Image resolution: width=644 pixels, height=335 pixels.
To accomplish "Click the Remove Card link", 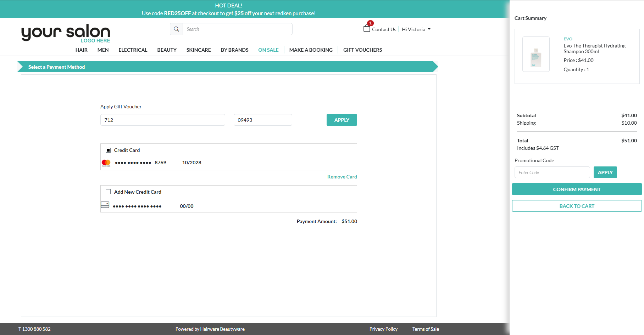I will (342, 177).
